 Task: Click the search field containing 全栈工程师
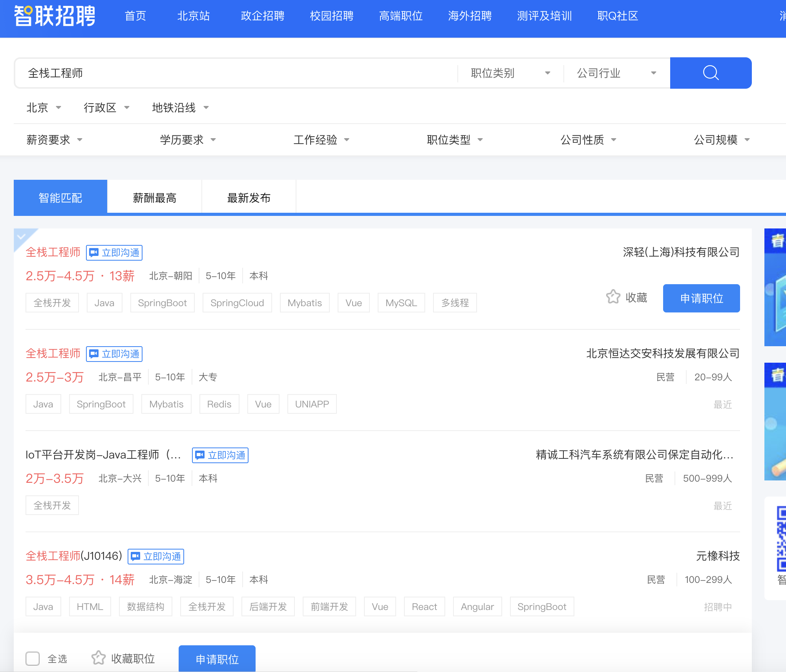tap(236, 73)
